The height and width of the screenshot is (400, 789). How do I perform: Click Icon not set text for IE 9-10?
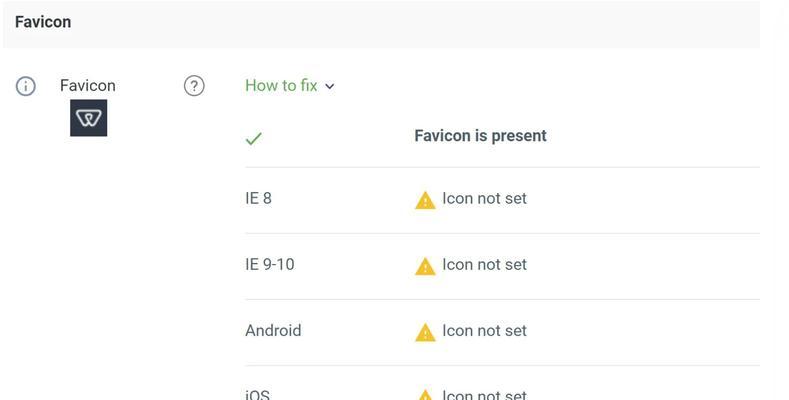pyautogui.click(x=485, y=264)
